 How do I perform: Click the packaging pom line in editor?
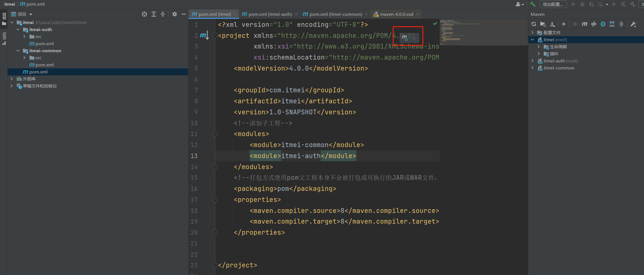tap(285, 189)
